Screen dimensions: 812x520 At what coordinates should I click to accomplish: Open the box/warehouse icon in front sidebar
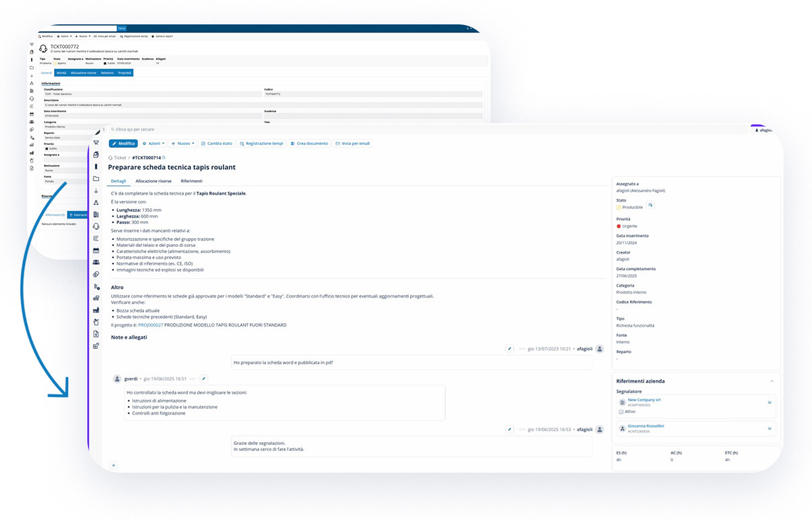point(96,155)
